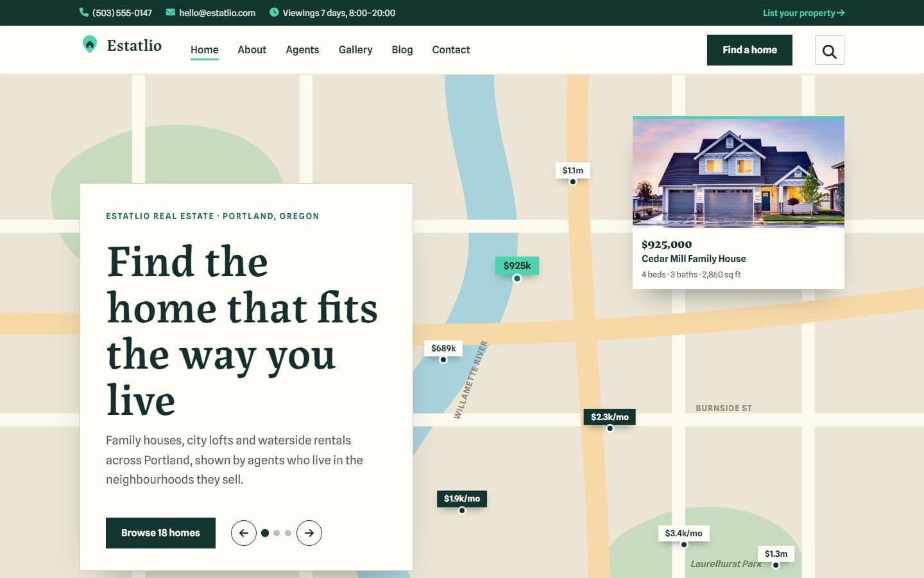Click the phone icon in top bar

coord(84,12)
